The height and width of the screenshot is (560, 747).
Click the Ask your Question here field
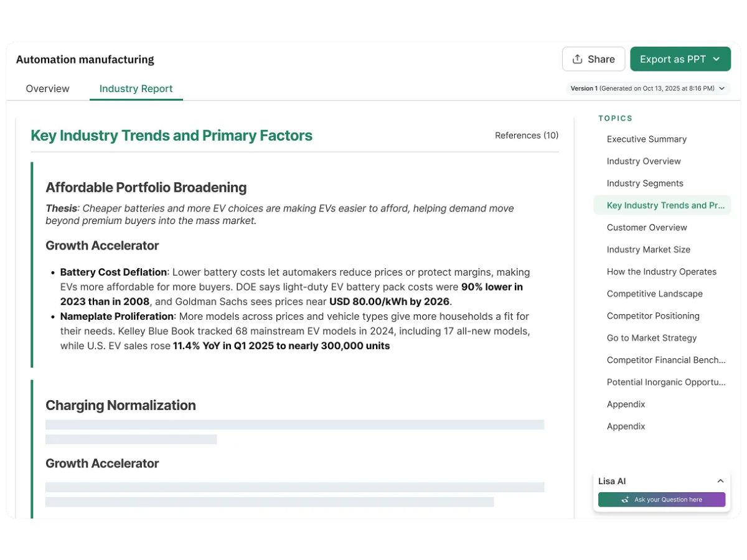(x=662, y=500)
